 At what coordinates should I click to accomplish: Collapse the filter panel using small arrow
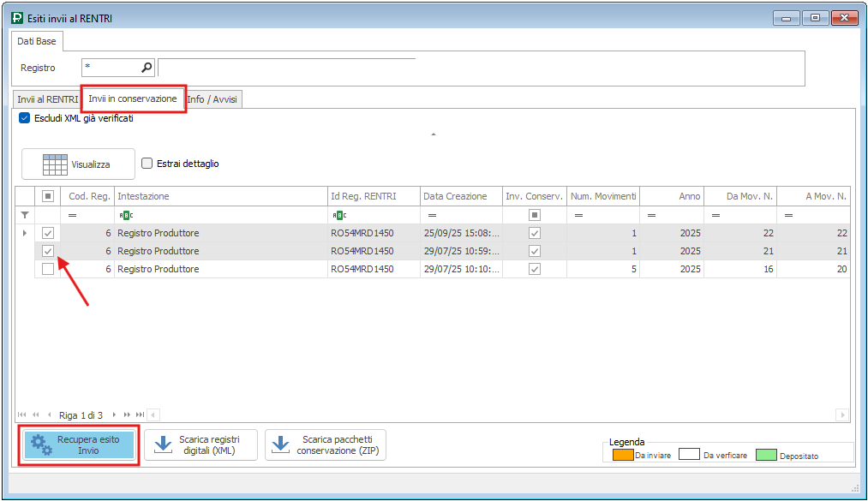(433, 134)
